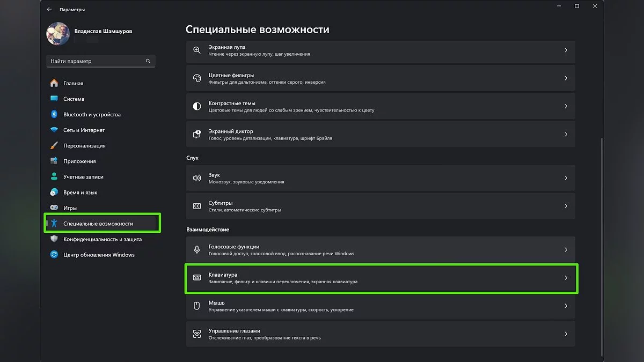The height and width of the screenshot is (362, 644).
Task: Click the Narrator screen reader icon
Action: click(197, 134)
